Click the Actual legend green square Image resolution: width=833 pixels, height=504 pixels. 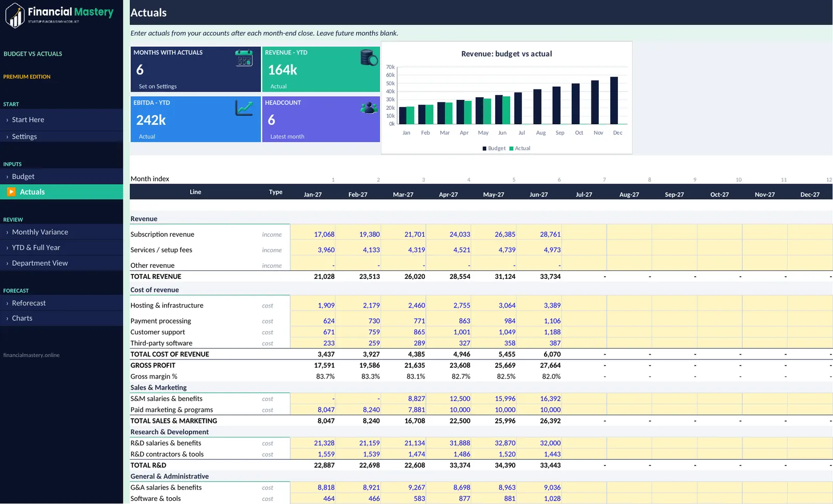[511, 148]
